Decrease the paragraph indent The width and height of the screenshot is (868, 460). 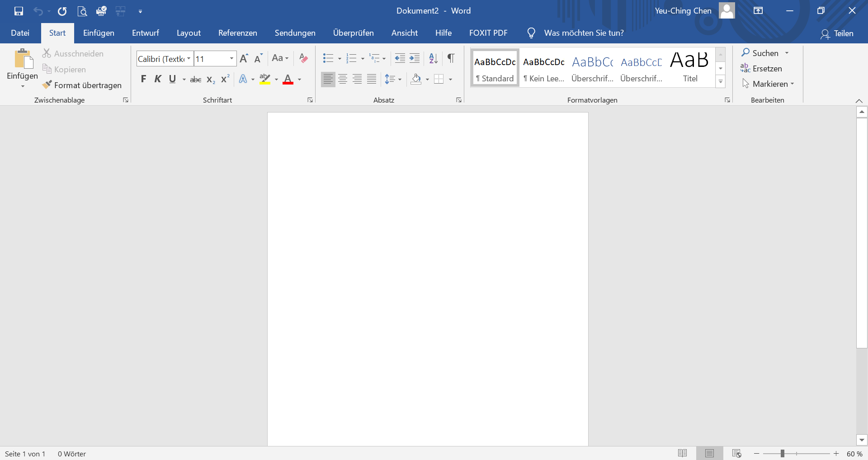(400, 58)
